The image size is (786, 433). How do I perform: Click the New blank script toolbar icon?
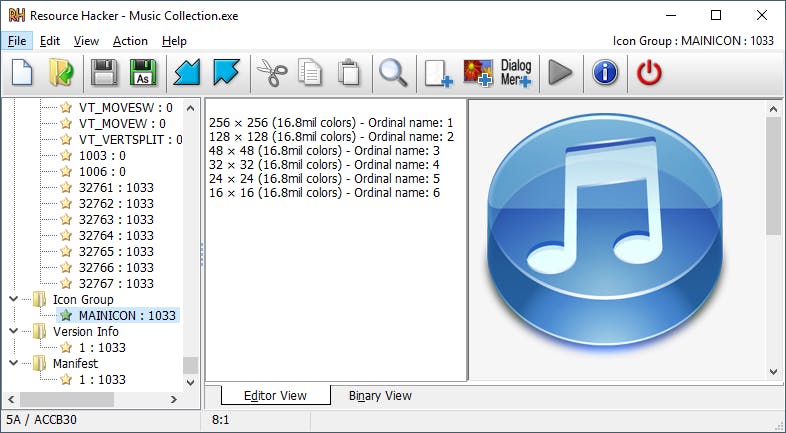tap(22, 73)
